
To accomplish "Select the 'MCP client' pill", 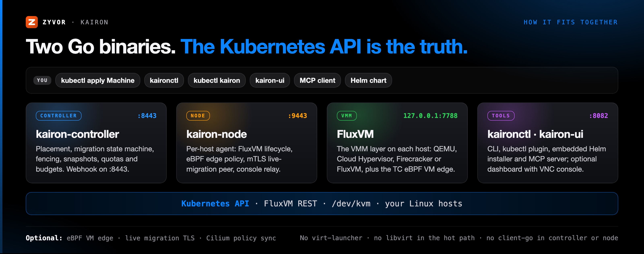I will pos(317,80).
